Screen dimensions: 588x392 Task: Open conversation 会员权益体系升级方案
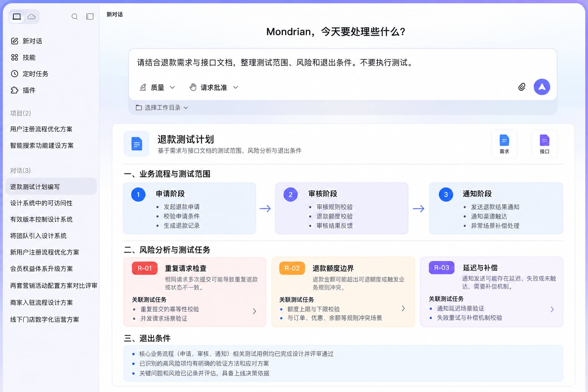pos(41,269)
